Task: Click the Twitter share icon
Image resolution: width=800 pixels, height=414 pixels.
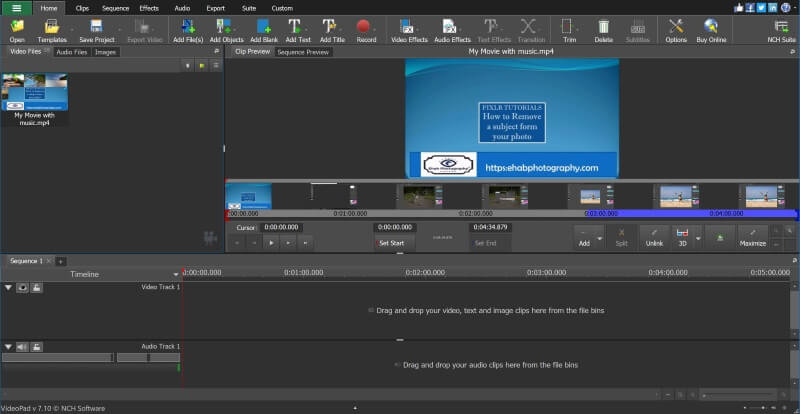Action: click(761, 8)
